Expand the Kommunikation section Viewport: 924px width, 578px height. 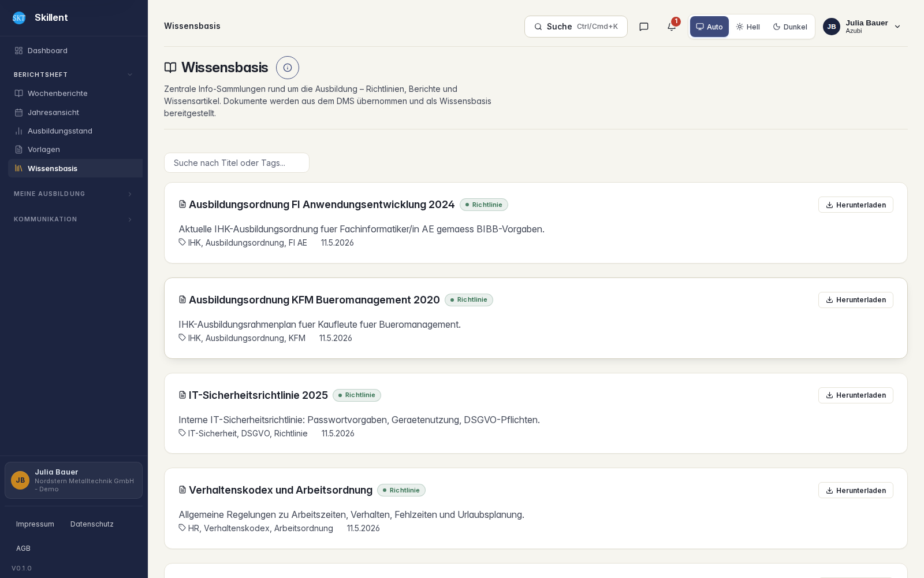(x=73, y=219)
